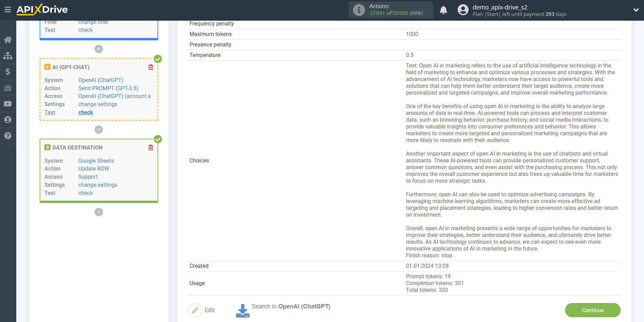Click the Actions info icon
644x322 pixels.
pos(359,10)
